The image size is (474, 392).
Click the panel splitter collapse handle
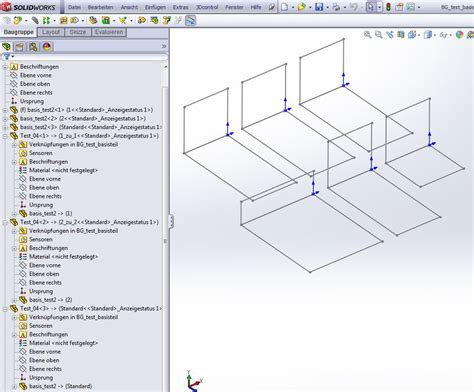pos(171,221)
